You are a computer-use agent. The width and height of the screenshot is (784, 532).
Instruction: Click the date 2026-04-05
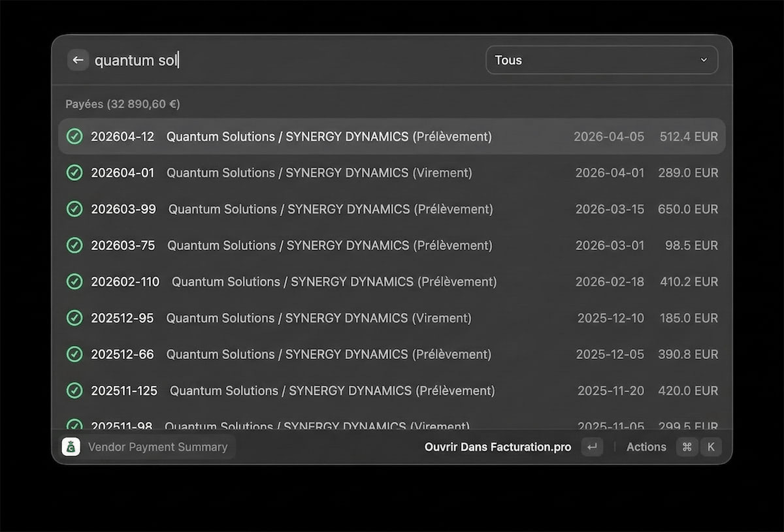coord(609,136)
